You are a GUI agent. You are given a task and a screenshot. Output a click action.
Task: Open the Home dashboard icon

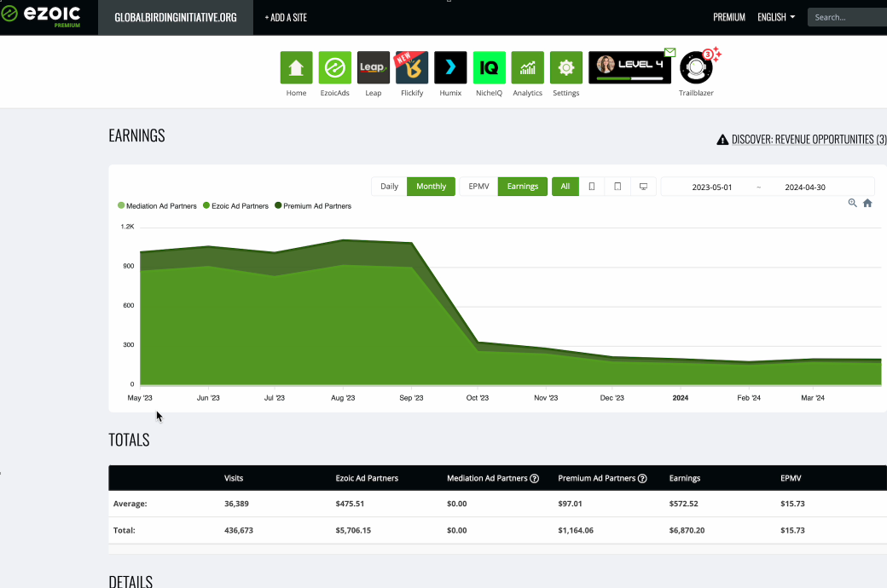296,67
